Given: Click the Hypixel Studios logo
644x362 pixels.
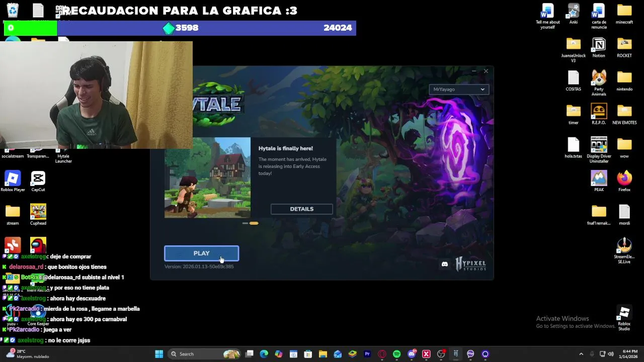Looking at the screenshot, I should [471, 264].
